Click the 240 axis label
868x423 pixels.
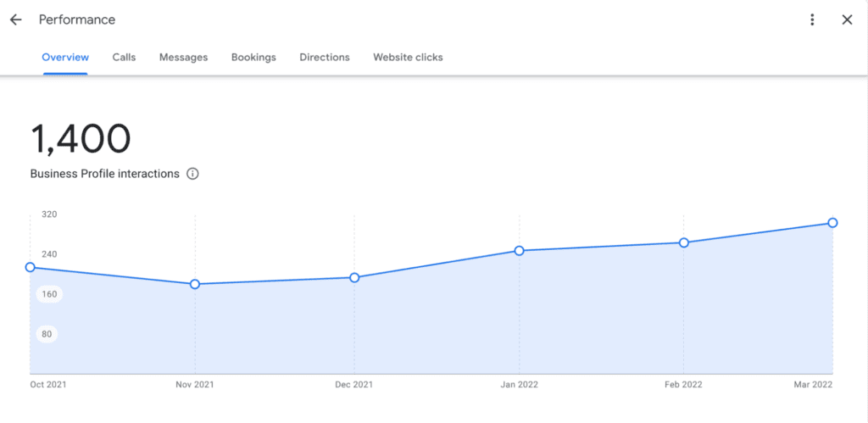(x=50, y=254)
